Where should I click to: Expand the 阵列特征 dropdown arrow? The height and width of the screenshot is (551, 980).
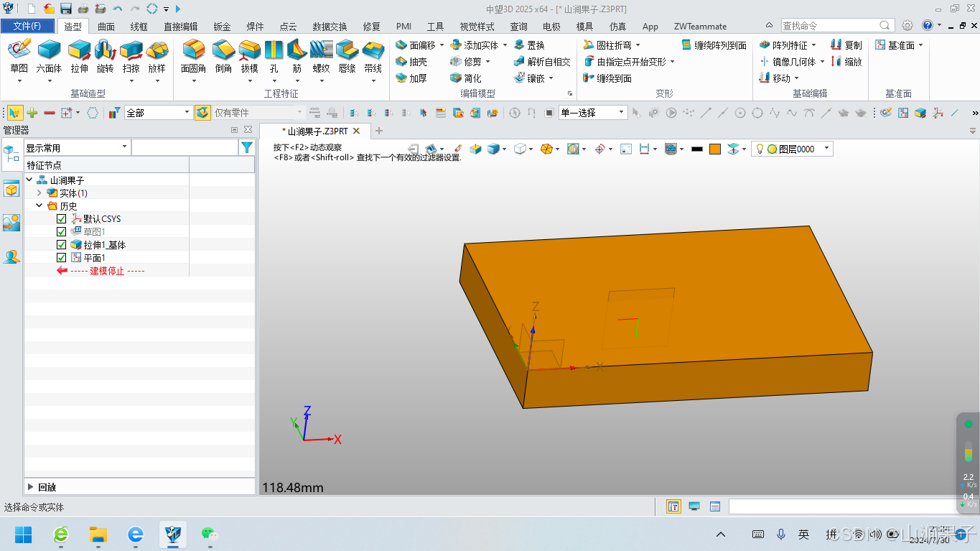click(813, 45)
